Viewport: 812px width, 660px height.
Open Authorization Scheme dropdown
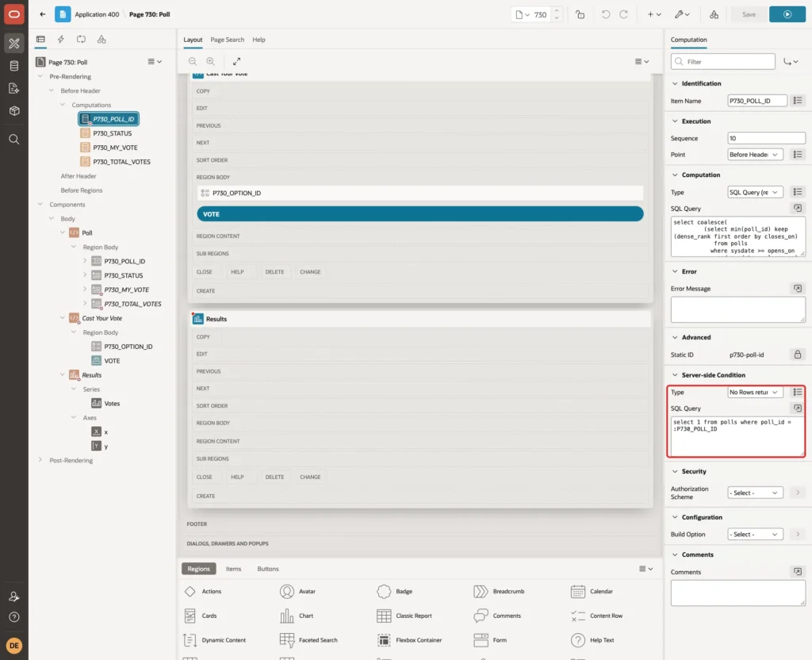point(755,493)
